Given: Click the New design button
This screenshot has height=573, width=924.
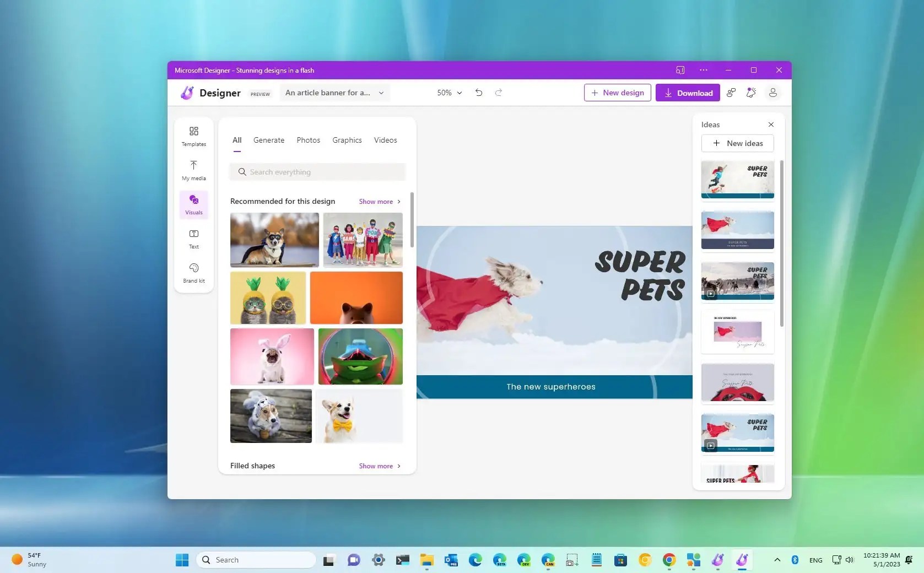Looking at the screenshot, I should 617,93.
